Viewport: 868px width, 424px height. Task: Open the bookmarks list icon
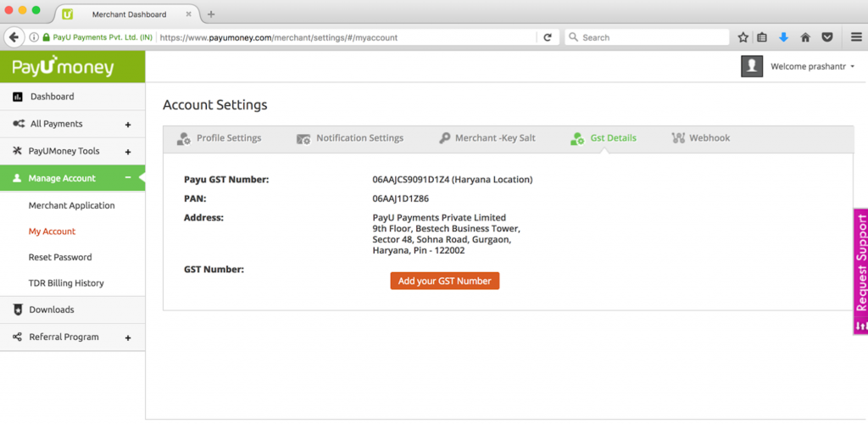pyautogui.click(x=762, y=37)
